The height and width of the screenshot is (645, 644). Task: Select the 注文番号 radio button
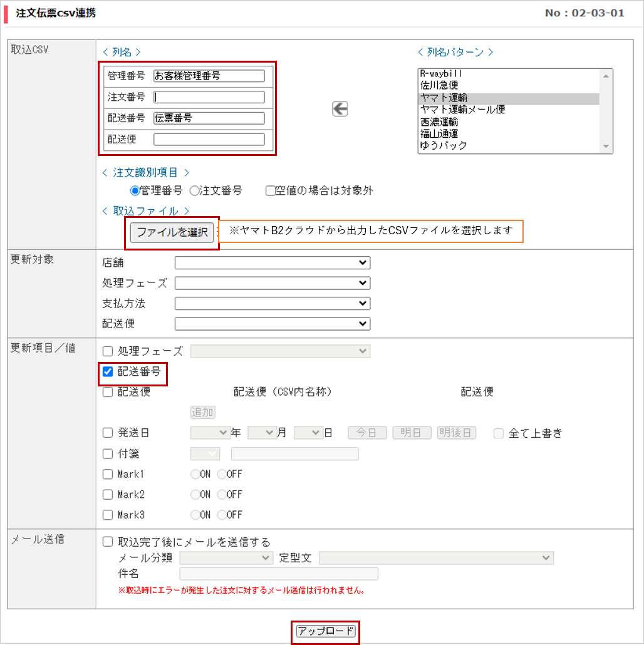tap(195, 191)
